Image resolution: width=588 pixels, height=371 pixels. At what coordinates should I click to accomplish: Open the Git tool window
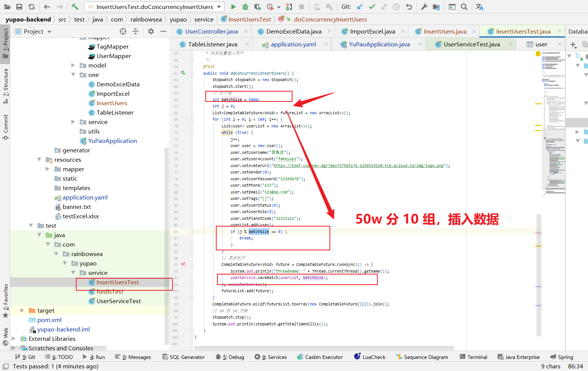(x=25, y=357)
